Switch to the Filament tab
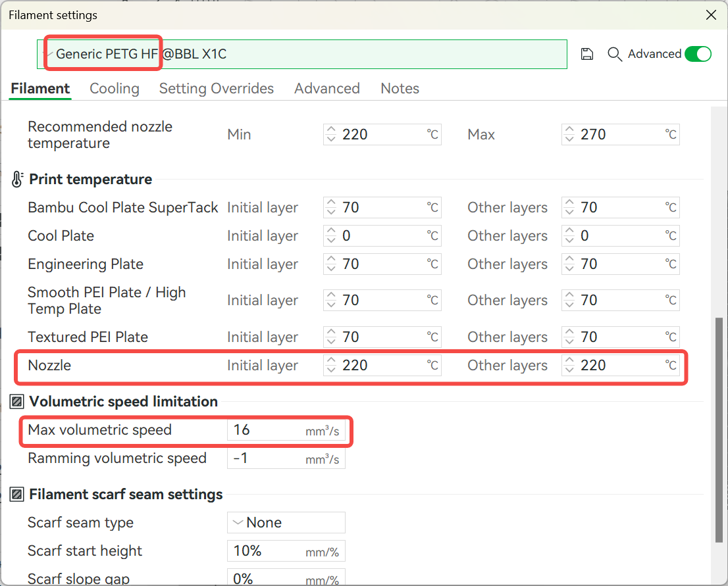 (x=40, y=88)
